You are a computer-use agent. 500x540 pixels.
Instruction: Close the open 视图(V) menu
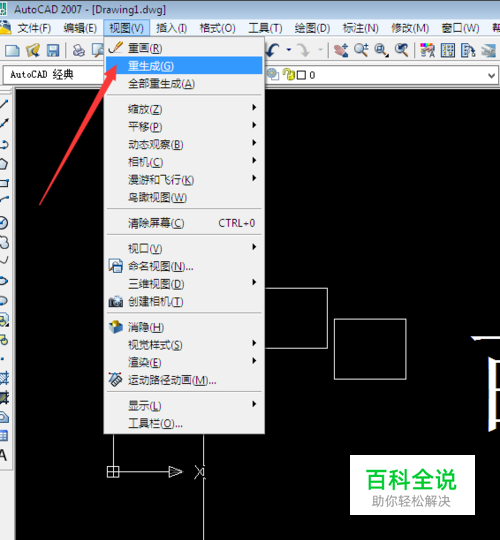(x=126, y=28)
